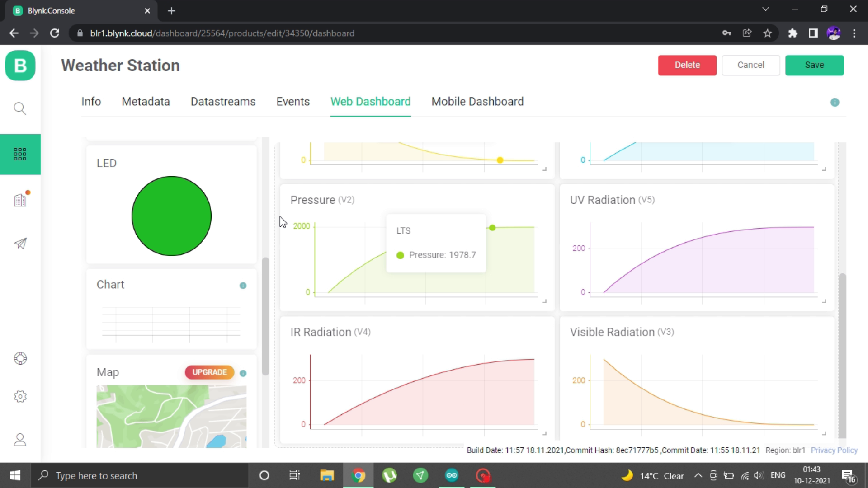Open the organization building icon

(20, 200)
